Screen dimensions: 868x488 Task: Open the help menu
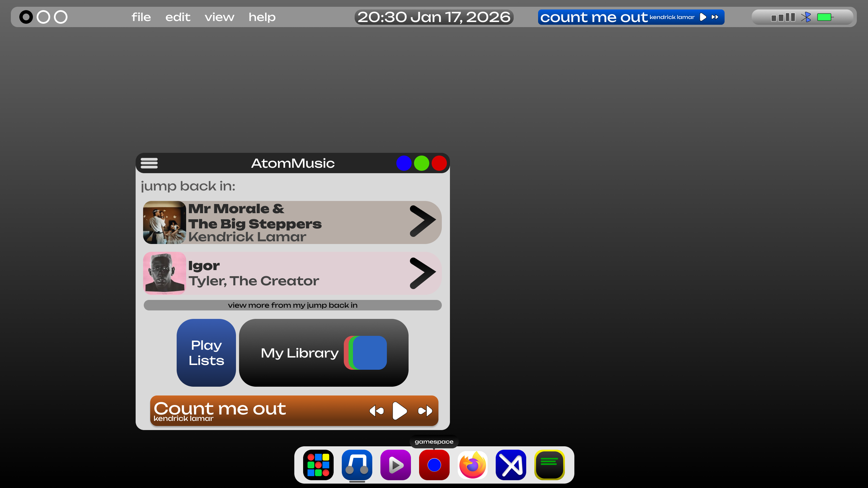[262, 17]
